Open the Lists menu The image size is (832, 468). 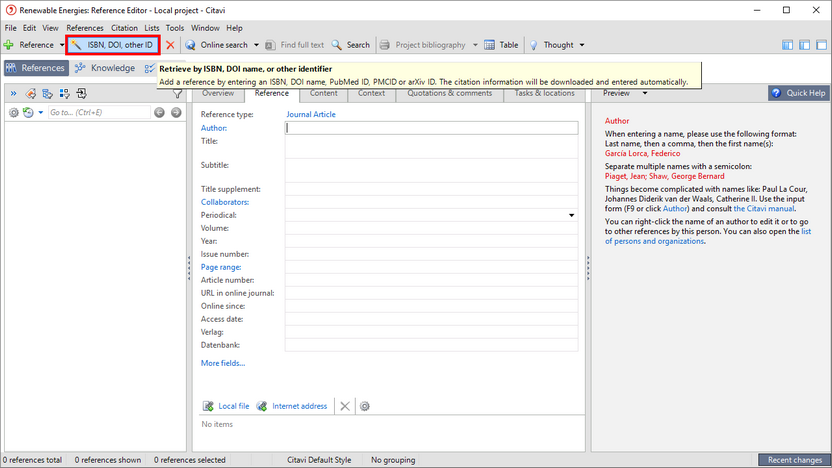pos(152,28)
